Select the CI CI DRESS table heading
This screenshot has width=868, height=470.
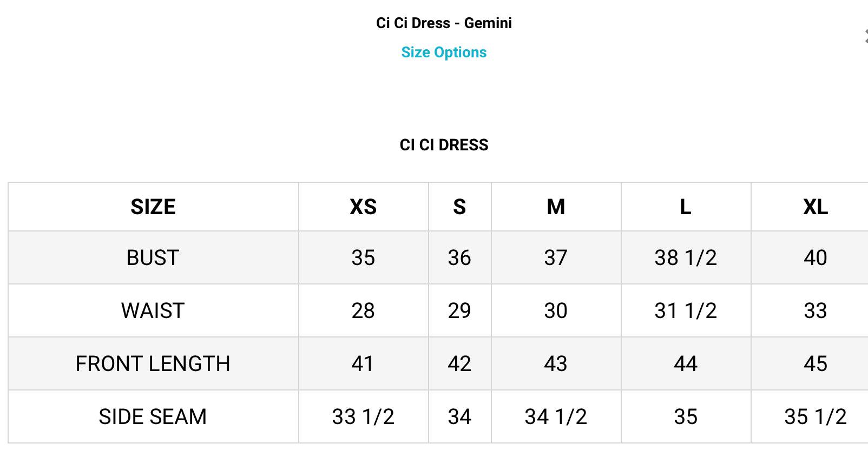pos(444,145)
